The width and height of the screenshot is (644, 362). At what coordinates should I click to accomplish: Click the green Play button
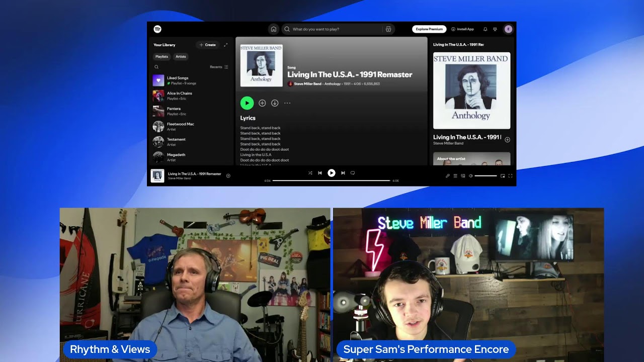click(247, 103)
